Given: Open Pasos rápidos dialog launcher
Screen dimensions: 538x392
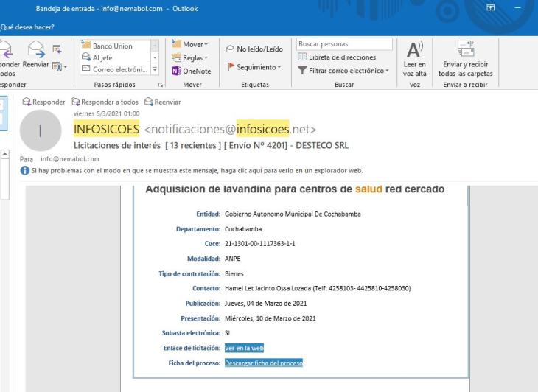Looking at the screenshot, I should [161, 85].
